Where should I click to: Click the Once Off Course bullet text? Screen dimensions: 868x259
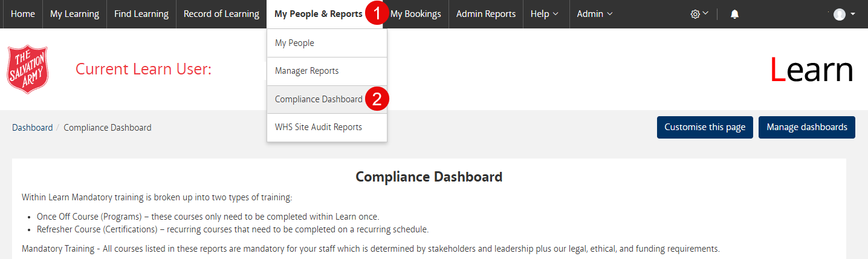(x=208, y=217)
